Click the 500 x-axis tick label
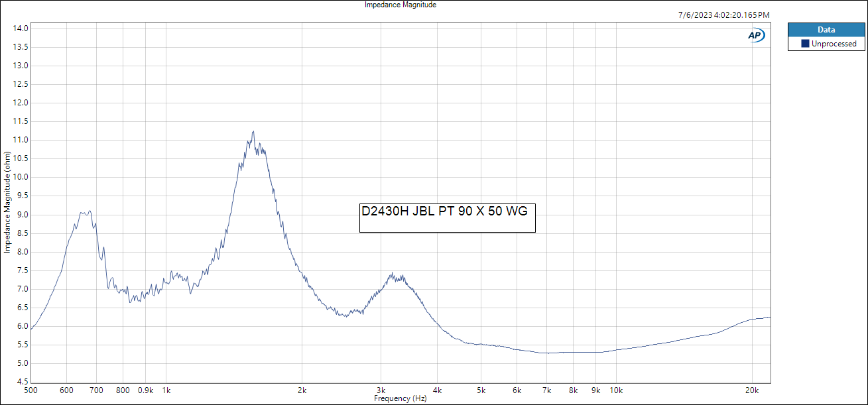The width and height of the screenshot is (868, 405). click(31, 390)
